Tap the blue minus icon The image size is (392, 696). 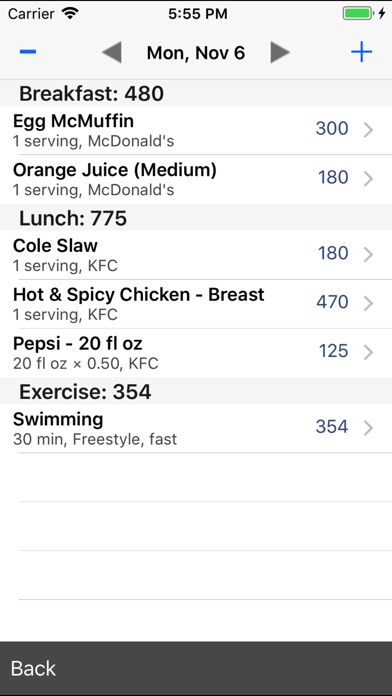click(28, 52)
